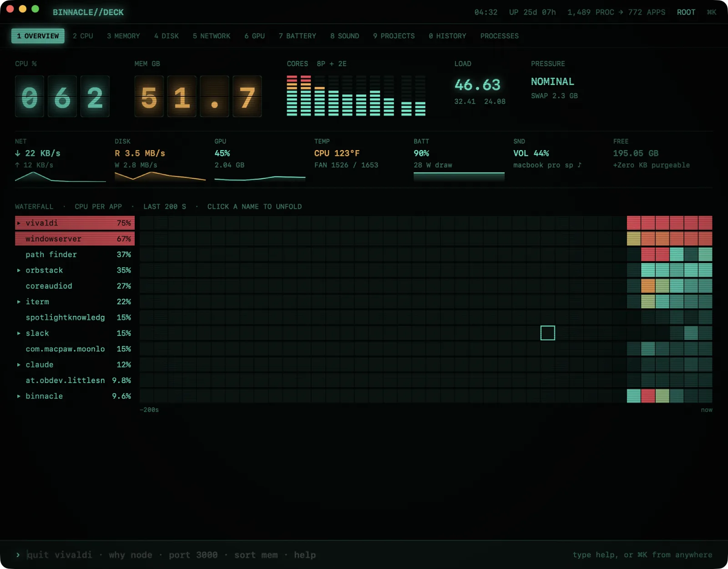Click the BATT 90% progress bar
The image size is (728, 569).
pos(459,176)
